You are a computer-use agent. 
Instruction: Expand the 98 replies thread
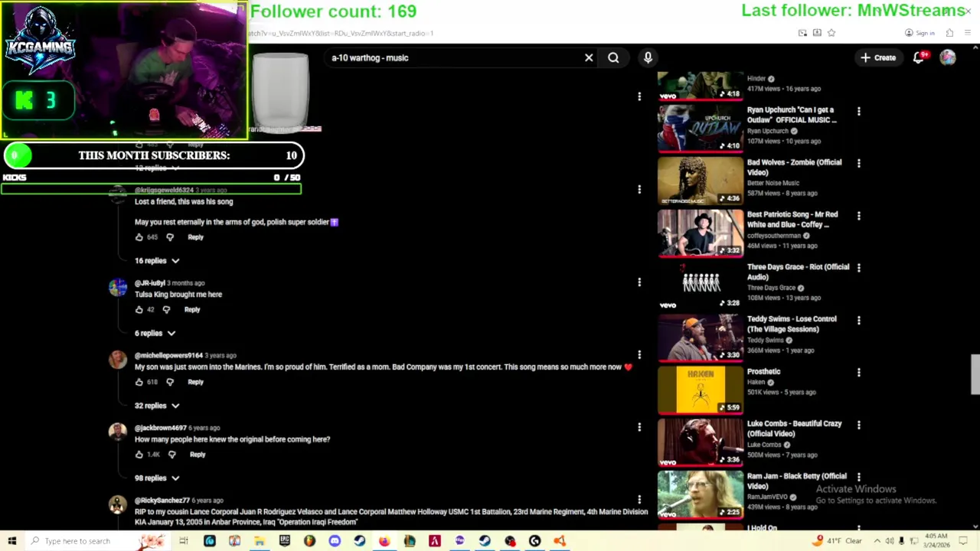click(x=157, y=478)
